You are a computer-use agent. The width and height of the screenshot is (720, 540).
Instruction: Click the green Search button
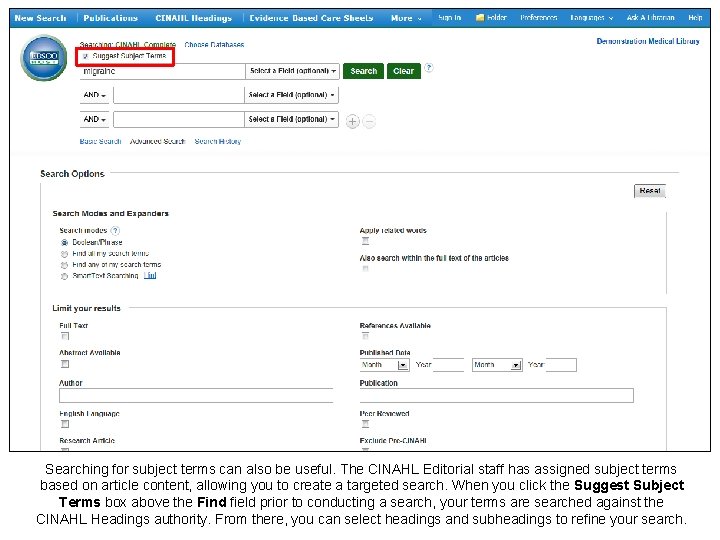[363, 71]
